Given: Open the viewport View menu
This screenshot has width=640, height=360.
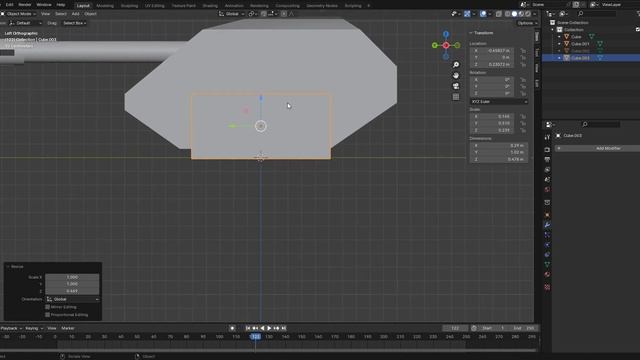Looking at the screenshot, I should pos(45,14).
